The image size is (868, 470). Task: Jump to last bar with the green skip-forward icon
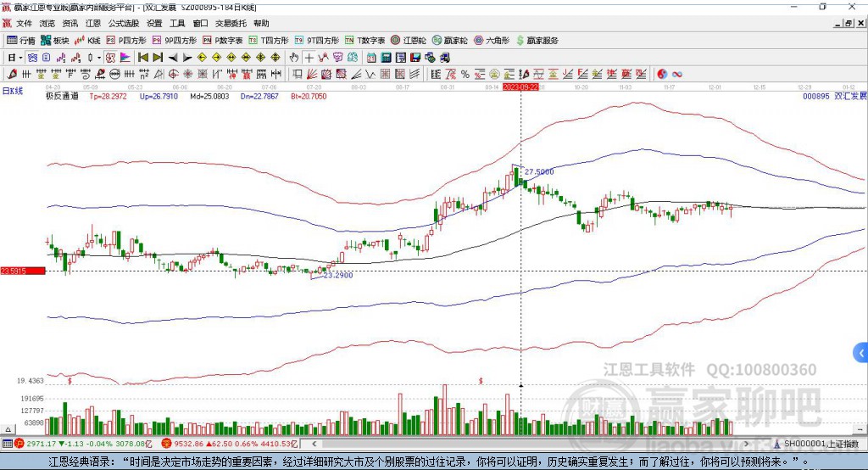pyautogui.click(x=158, y=58)
